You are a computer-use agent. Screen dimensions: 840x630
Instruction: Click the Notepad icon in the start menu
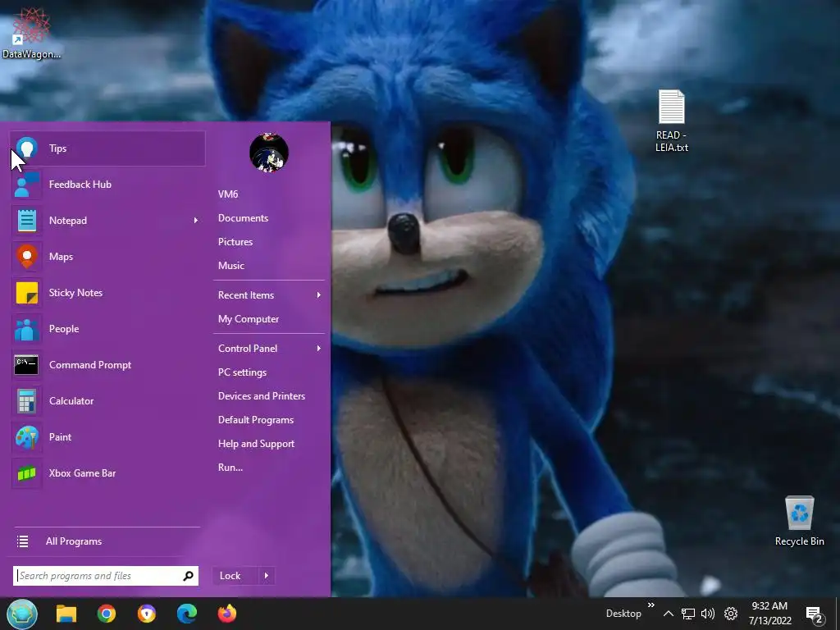[x=27, y=220]
